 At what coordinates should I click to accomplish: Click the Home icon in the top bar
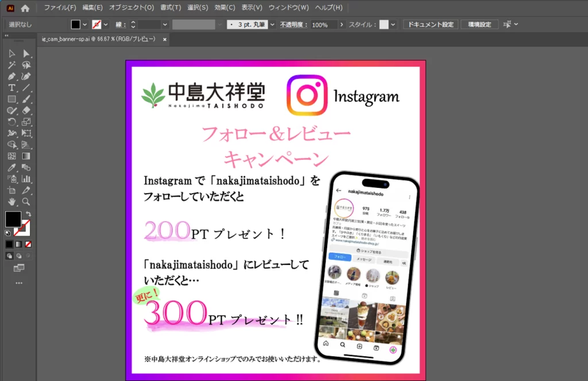pos(25,8)
